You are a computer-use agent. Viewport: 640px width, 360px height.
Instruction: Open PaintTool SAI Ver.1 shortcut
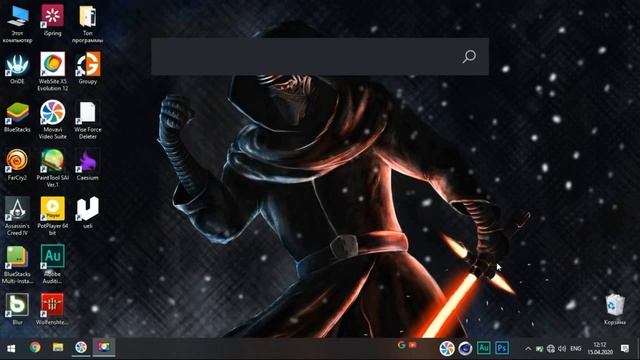point(53,167)
